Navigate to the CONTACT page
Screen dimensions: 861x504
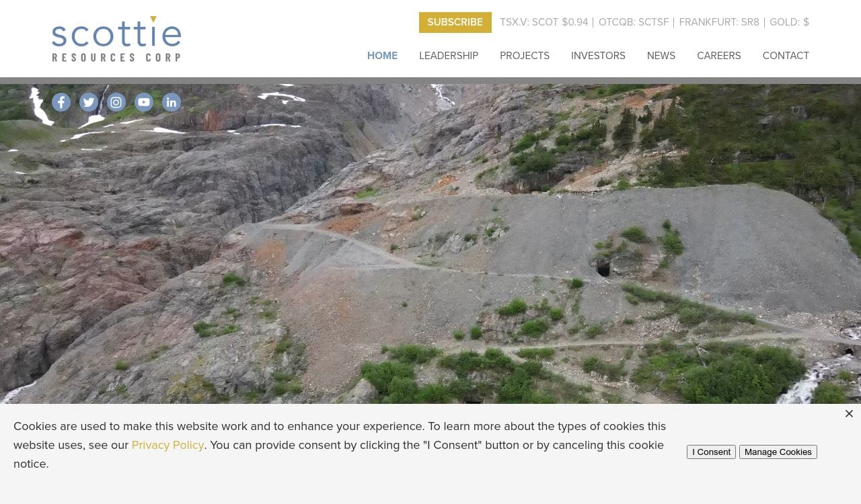point(786,56)
